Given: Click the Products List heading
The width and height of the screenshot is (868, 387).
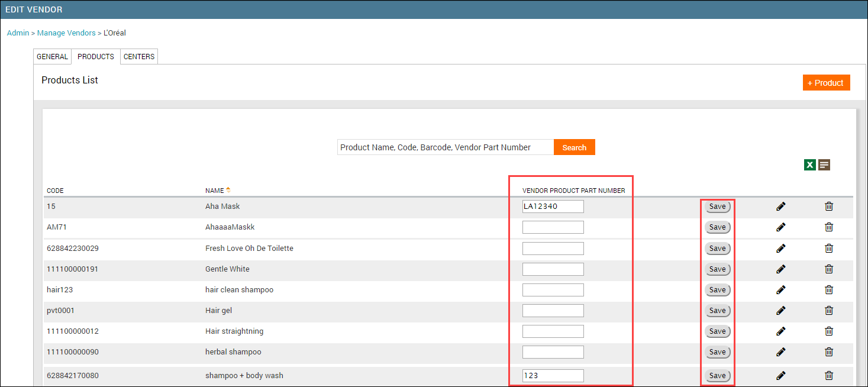Looking at the screenshot, I should tap(70, 80).
